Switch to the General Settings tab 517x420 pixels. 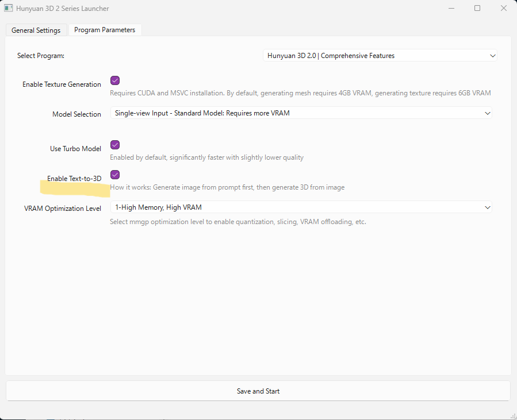[x=36, y=30]
